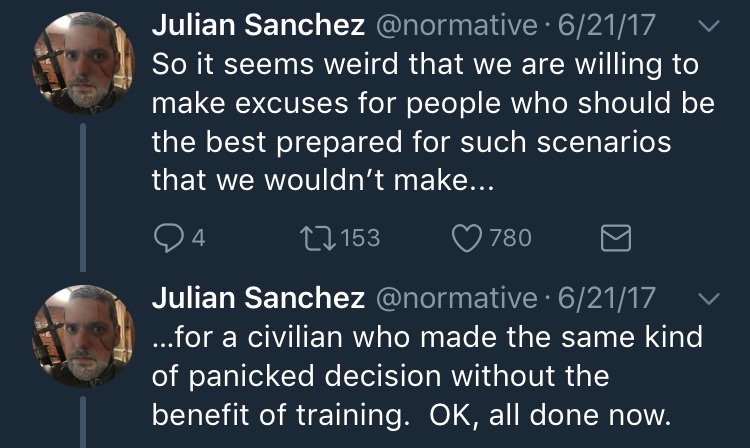Open the first tweet's chevron options menu
Viewport: 750px width, 448px height.
coord(708,28)
